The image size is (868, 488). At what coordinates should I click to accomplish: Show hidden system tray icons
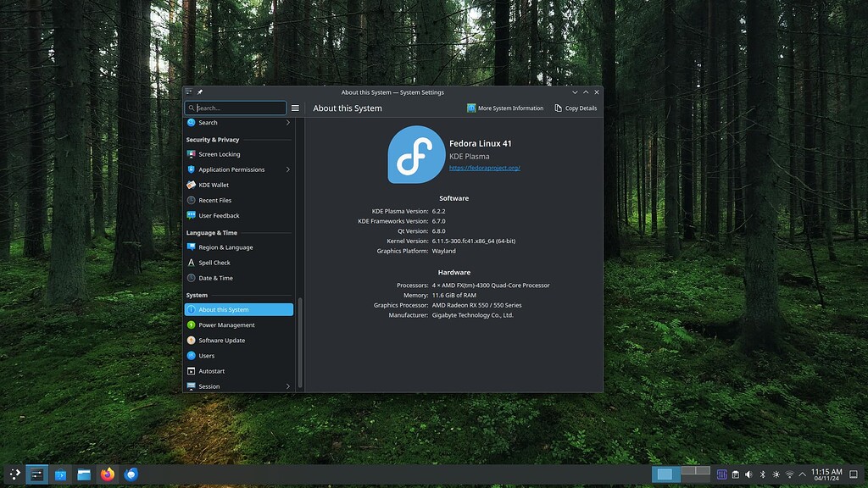pyautogui.click(x=800, y=474)
